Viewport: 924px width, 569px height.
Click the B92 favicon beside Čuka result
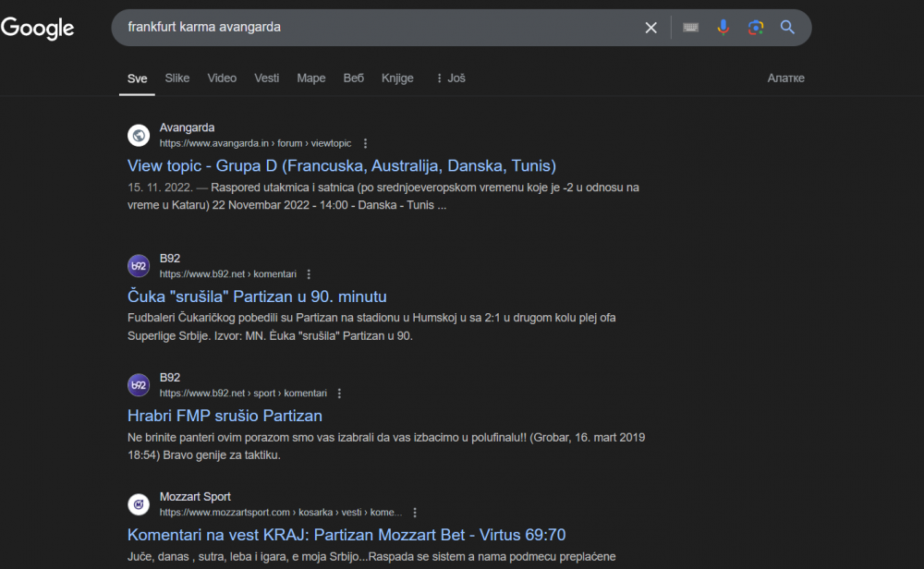coord(139,266)
